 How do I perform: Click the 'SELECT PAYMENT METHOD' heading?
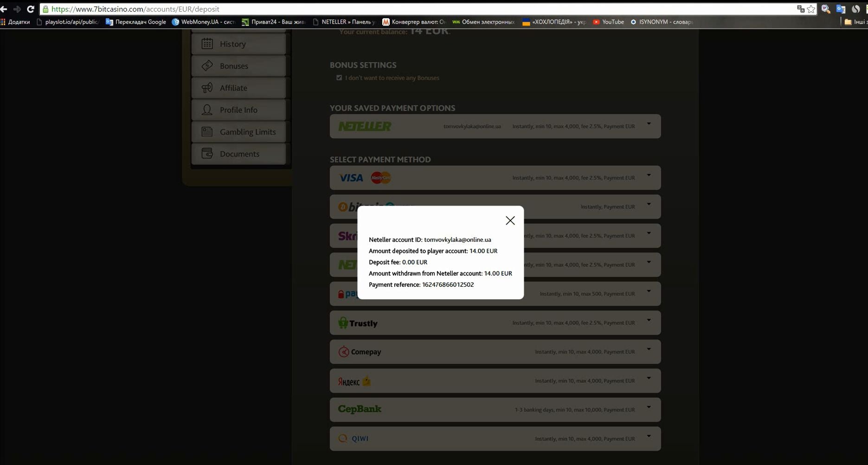[x=380, y=160]
